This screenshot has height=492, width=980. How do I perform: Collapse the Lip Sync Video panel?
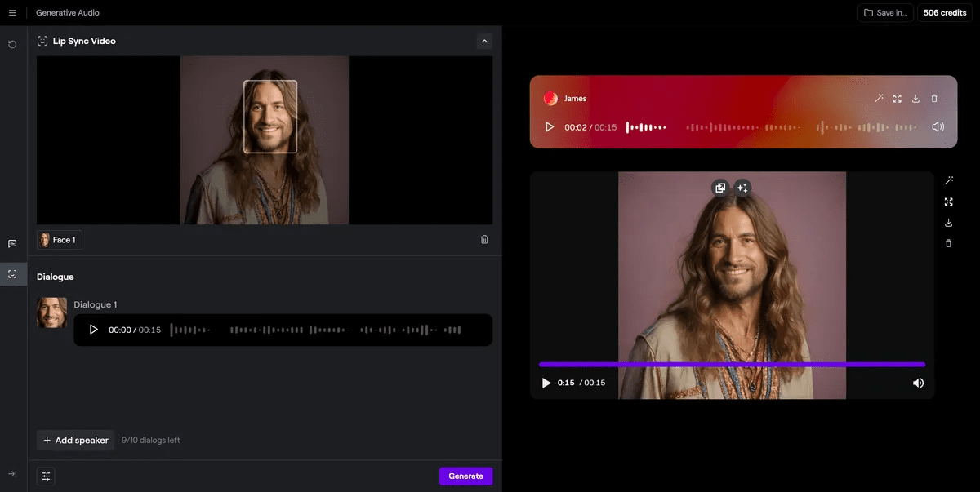[484, 41]
